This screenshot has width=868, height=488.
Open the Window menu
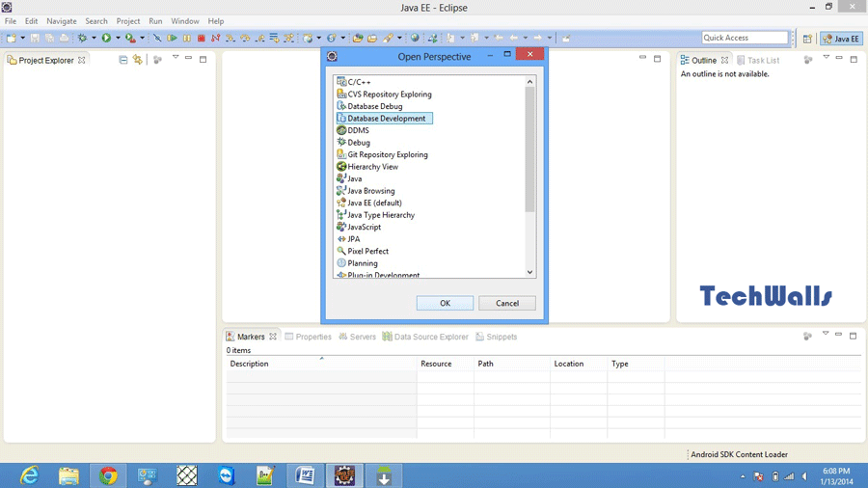tap(185, 21)
